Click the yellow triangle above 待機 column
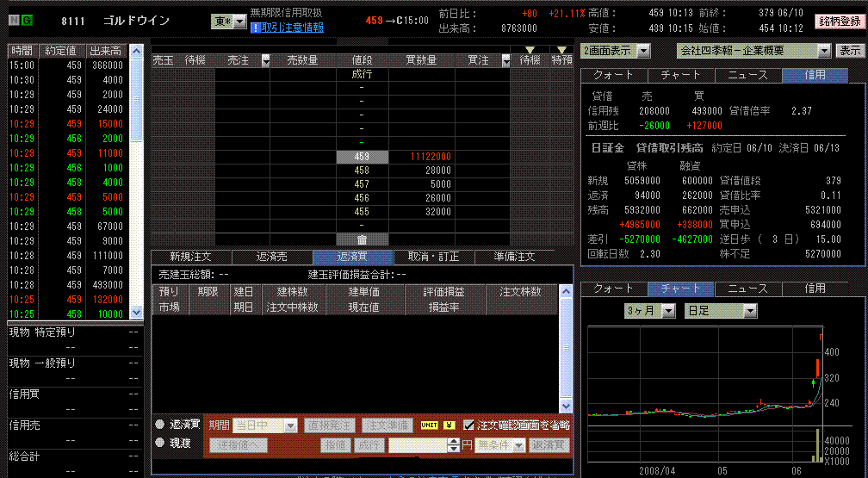The height and width of the screenshot is (478, 868). (529, 51)
